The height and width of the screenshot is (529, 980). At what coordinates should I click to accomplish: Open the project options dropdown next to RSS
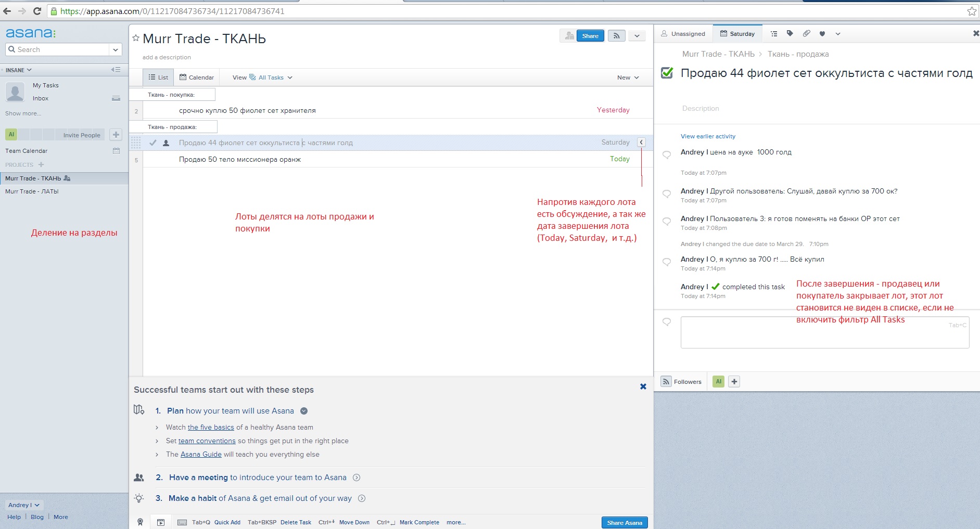tap(637, 36)
